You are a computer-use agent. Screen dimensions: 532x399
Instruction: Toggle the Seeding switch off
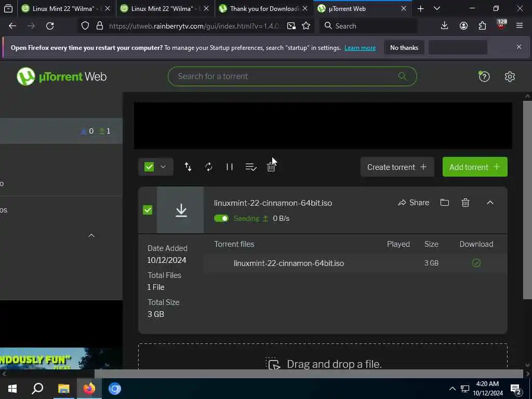tap(221, 219)
